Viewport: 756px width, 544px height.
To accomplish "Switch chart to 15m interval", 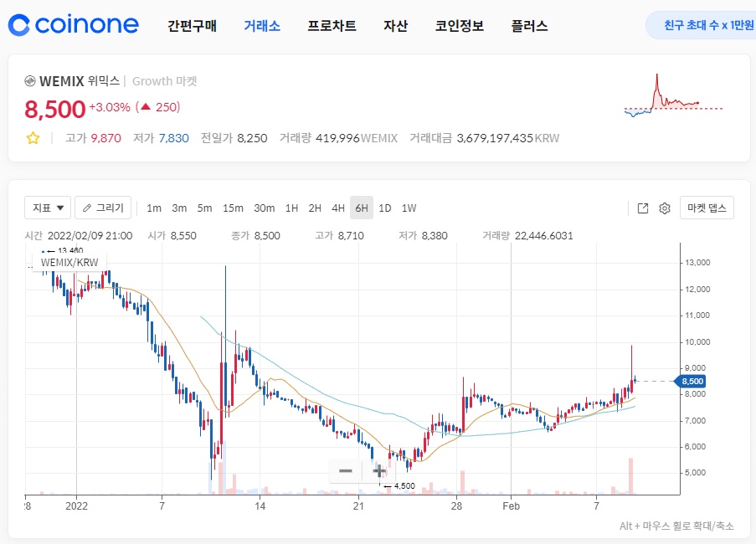I will [233, 208].
